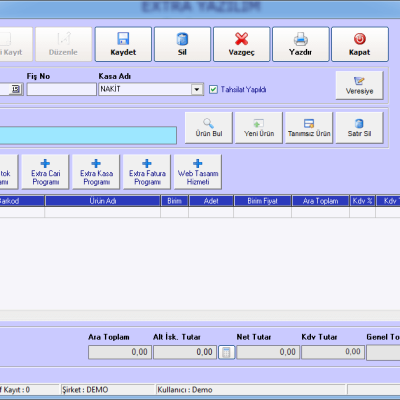This screenshot has height=400, width=400.
Task: Remove a row with Satır Sil
Action: pos(359,128)
